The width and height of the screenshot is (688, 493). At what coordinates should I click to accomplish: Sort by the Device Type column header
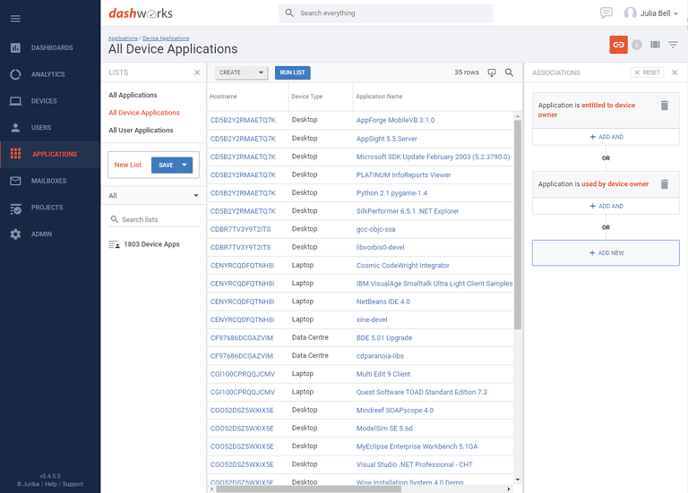point(307,96)
